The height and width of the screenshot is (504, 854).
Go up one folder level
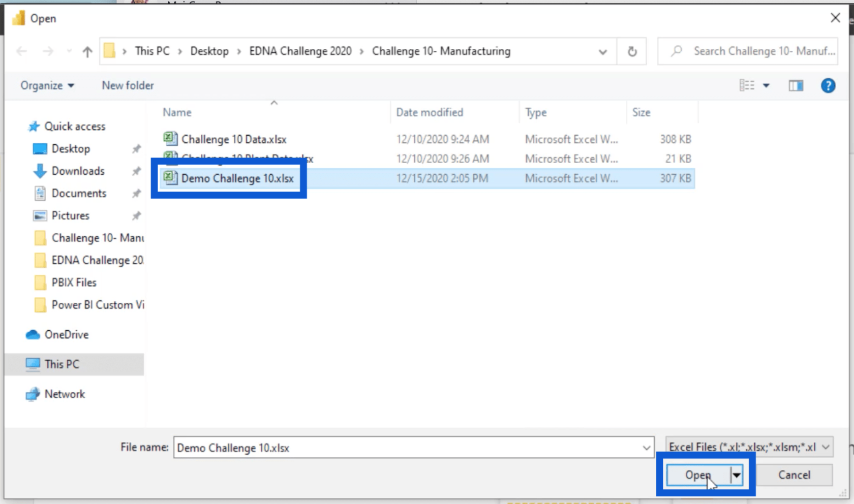point(87,51)
